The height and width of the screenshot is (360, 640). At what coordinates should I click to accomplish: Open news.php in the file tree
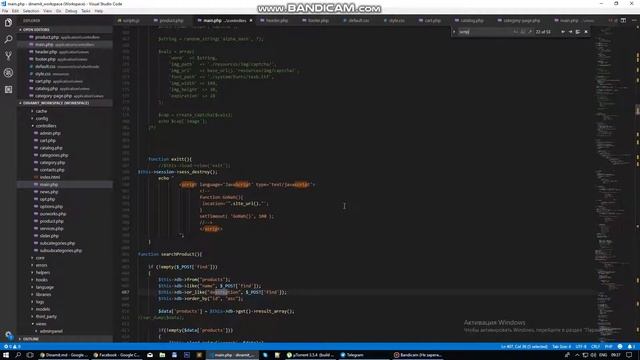pyautogui.click(x=49, y=192)
